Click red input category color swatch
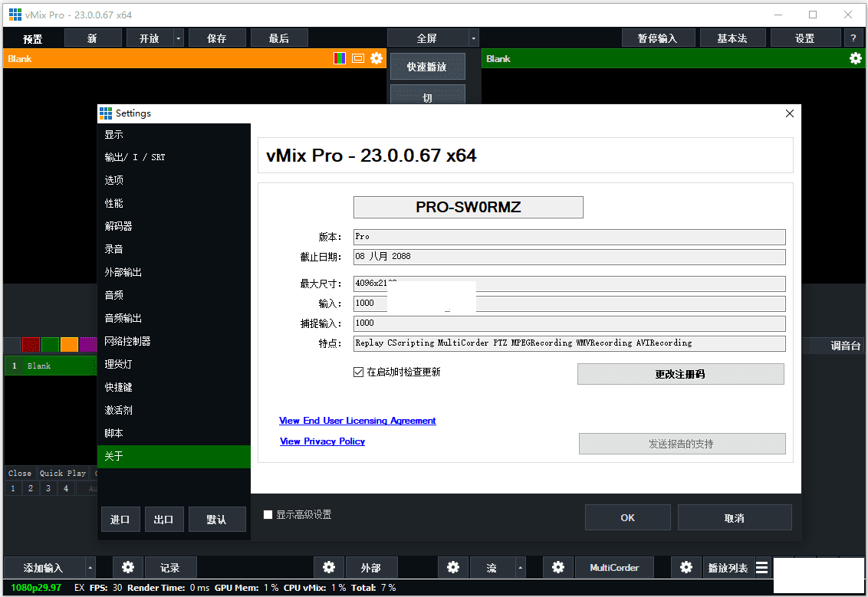Image resolution: width=868 pixels, height=597 pixels. pos(31,344)
